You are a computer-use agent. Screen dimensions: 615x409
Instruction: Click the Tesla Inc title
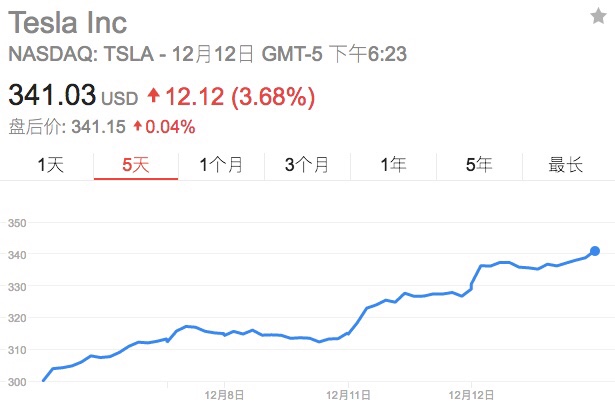coord(68,22)
